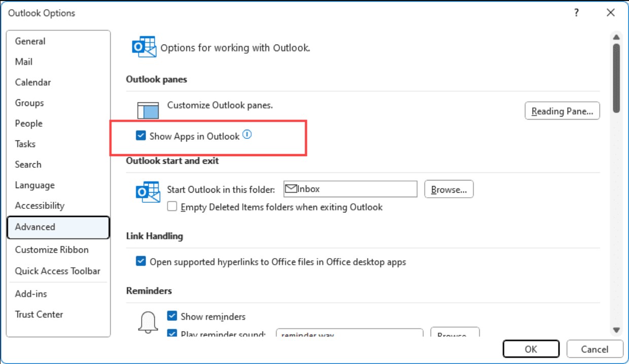Toggle Open supported hyperlinks in Office desktop apps
The image size is (629, 364).
coord(141,262)
